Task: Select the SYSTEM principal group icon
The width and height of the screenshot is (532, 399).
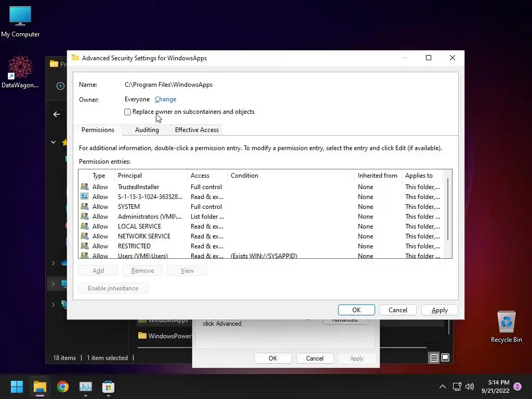Action: [85, 206]
